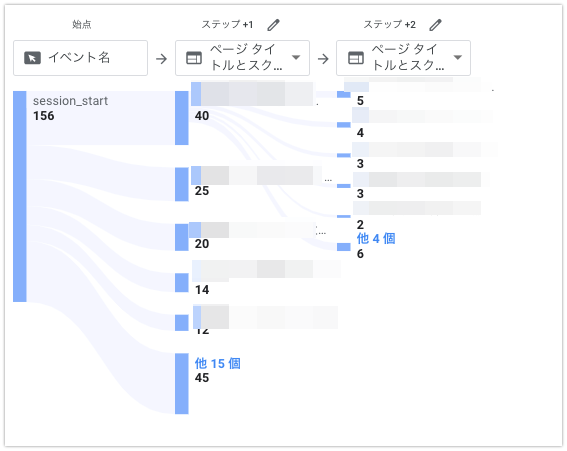This screenshot has width=567, height=451.
Task: Select the step +1 node bar with 40
Action: point(182,118)
